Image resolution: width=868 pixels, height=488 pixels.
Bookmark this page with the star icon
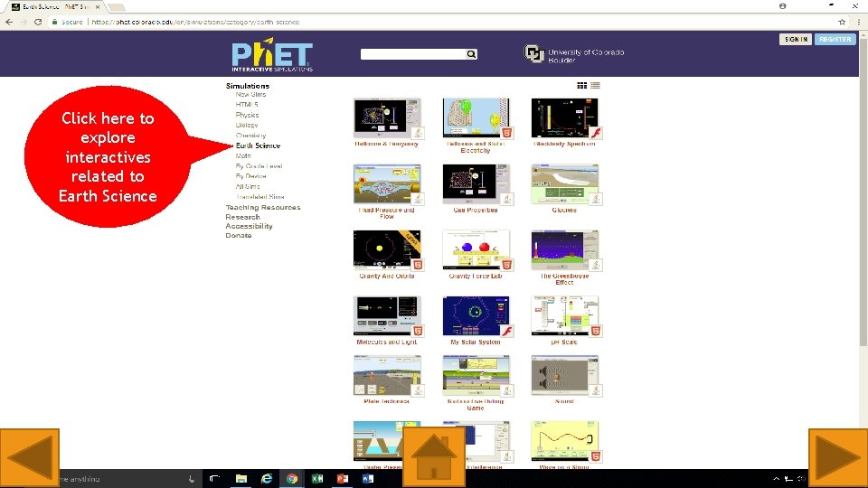(x=842, y=22)
